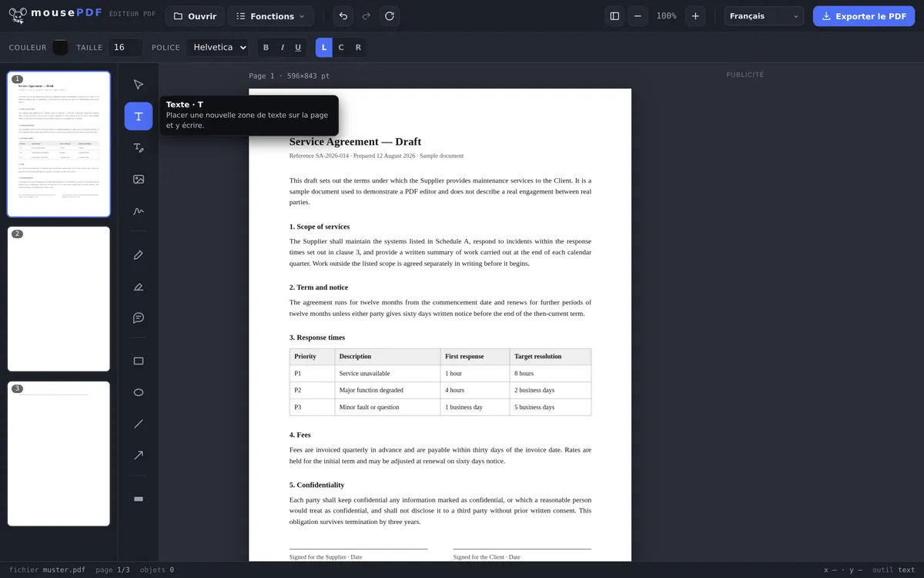The image size is (924, 578).
Task: Click the muster.pdf file name in status bar
Action: pos(64,570)
